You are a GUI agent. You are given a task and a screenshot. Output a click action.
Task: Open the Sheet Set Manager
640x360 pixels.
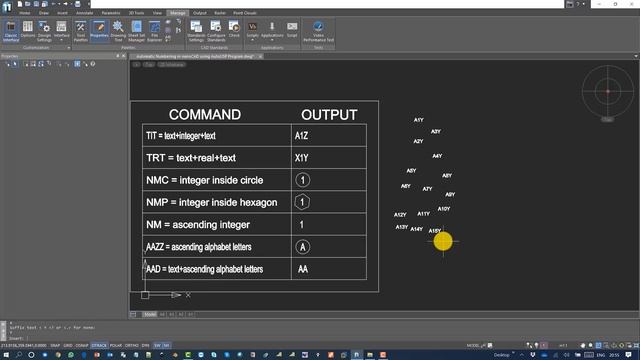pos(136,31)
